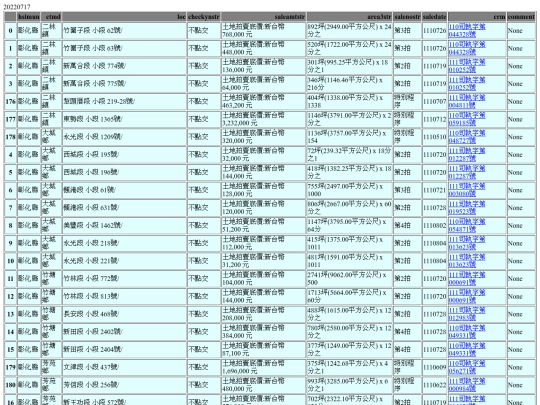Open the 054871號 link in row 8

(x=467, y=226)
